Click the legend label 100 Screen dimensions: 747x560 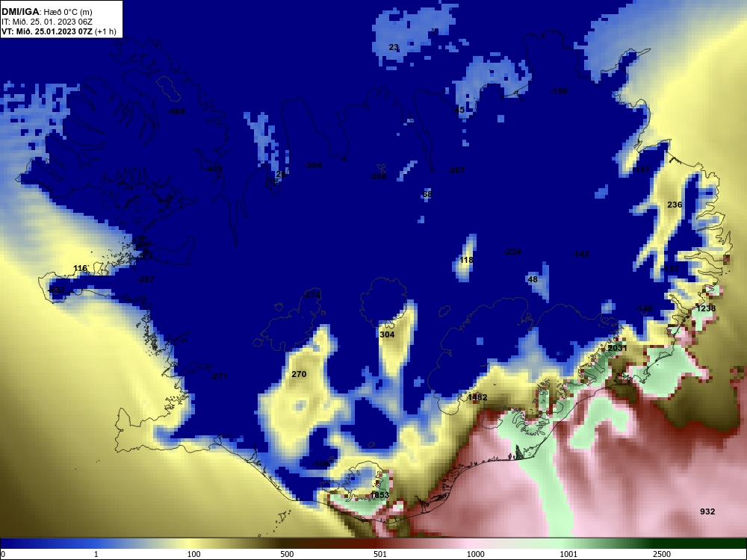point(193,554)
